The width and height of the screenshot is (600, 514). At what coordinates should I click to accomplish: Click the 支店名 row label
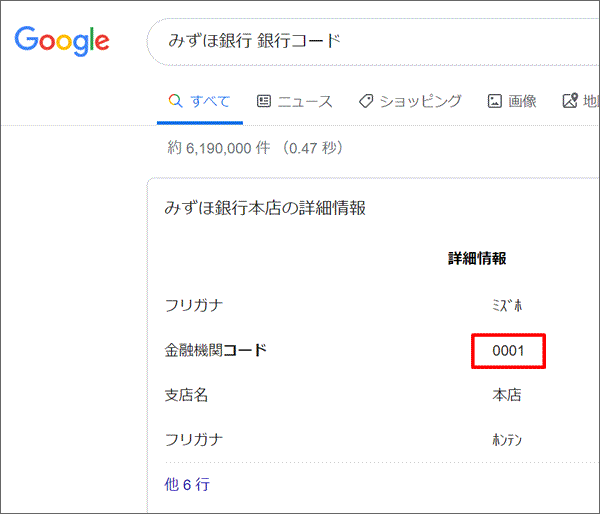186,395
